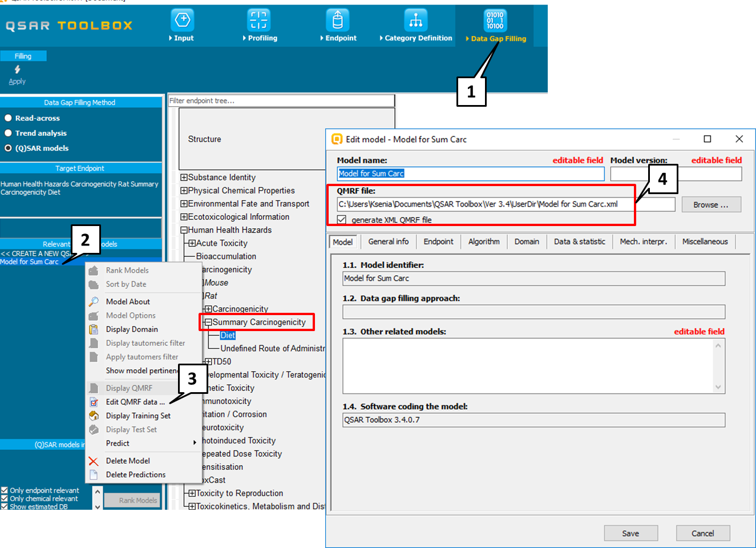Click the Filling ribbon tab
Screen dimensions: 756x548
point(23,56)
